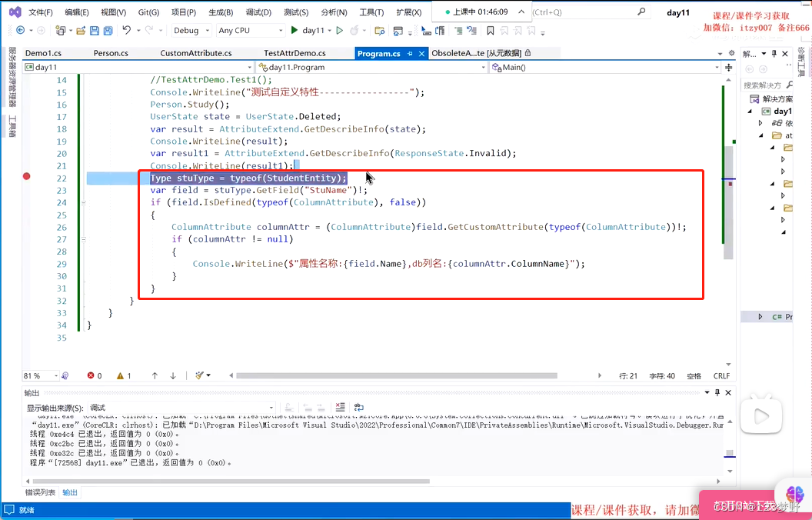812x520 pixels.
Task: Open the code cleanup broom icon
Action: click(201, 375)
